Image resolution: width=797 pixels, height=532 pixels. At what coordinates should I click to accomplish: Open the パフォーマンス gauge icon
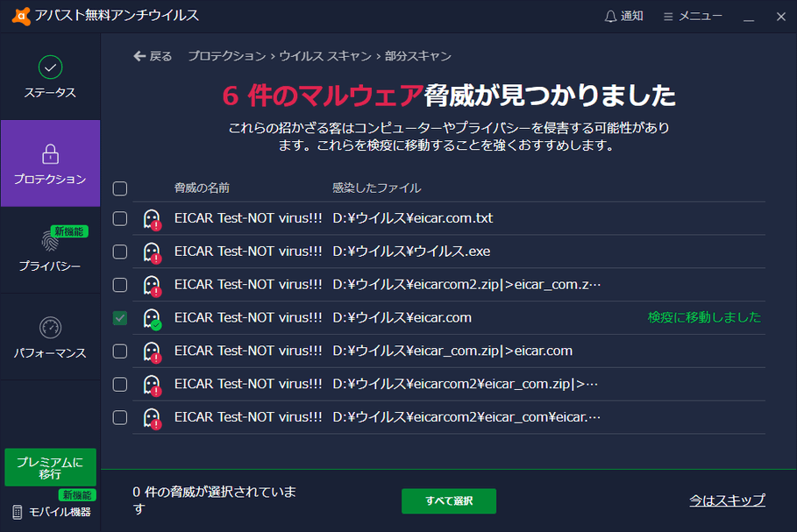click(50, 328)
